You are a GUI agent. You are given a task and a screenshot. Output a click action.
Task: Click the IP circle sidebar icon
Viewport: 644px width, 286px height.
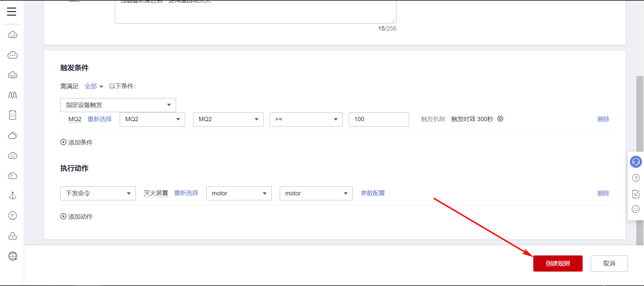[13, 216]
